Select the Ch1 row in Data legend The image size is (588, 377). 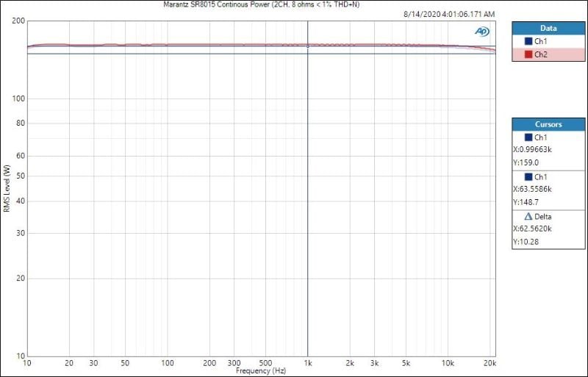pos(548,41)
